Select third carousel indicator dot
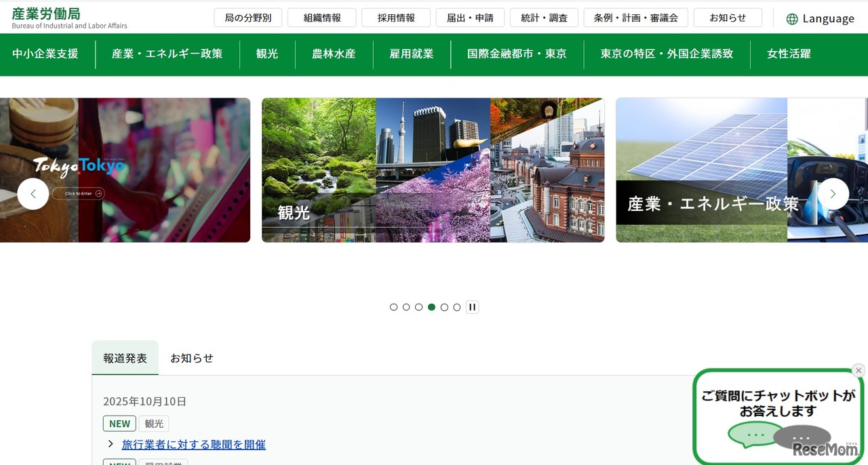This screenshot has height=465, width=868. pos(419,307)
